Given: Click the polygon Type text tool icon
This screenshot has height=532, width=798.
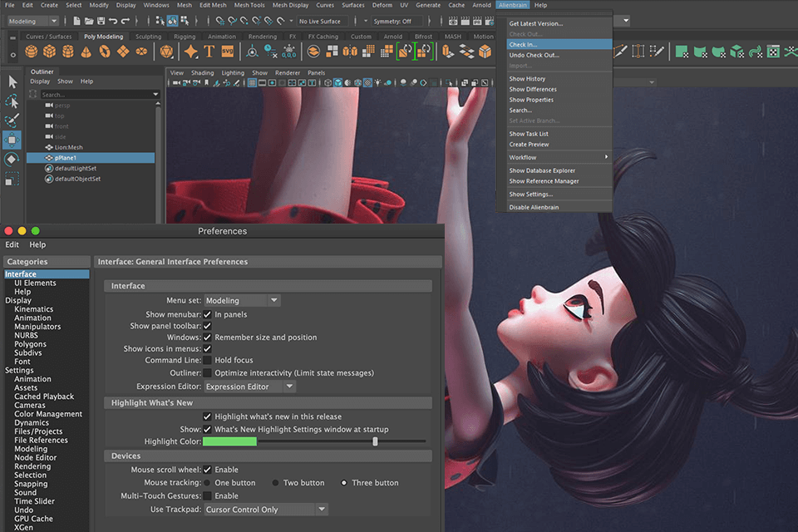Looking at the screenshot, I should point(209,52).
